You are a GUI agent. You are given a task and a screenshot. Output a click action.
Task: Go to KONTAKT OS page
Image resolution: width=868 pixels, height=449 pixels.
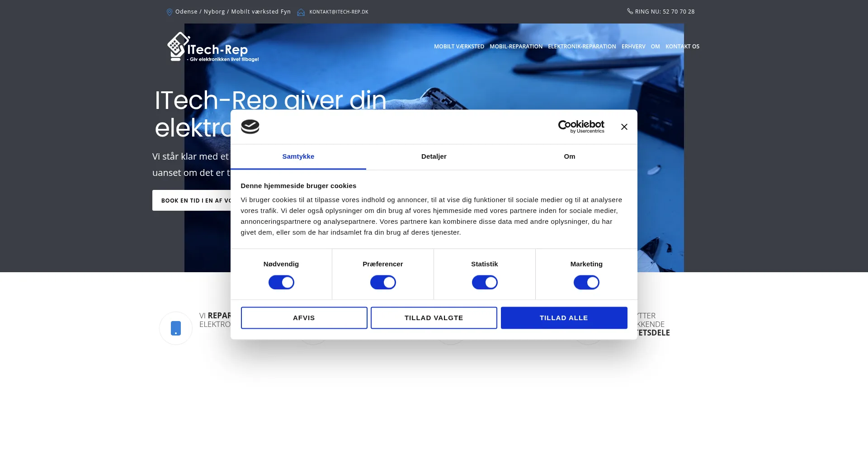pyautogui.click(x=682, y=47)
